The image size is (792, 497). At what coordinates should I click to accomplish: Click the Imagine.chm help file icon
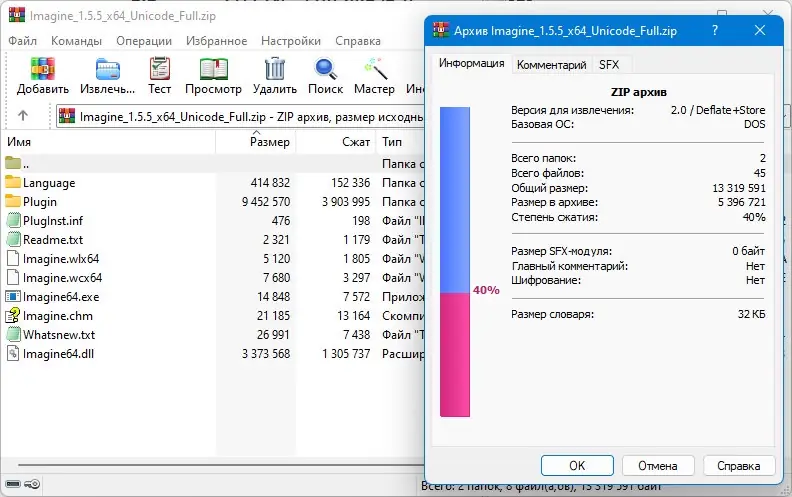pyautogui.click(x=13, y=315)
